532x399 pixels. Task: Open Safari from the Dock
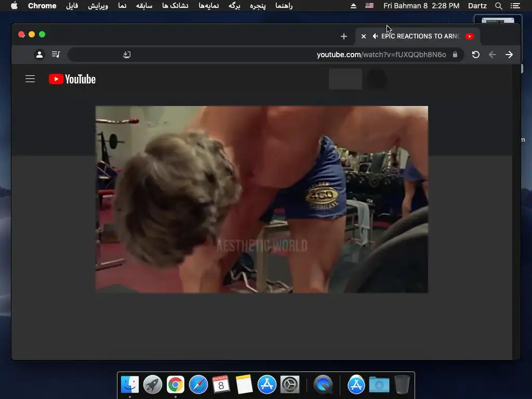tap(198, 384)
